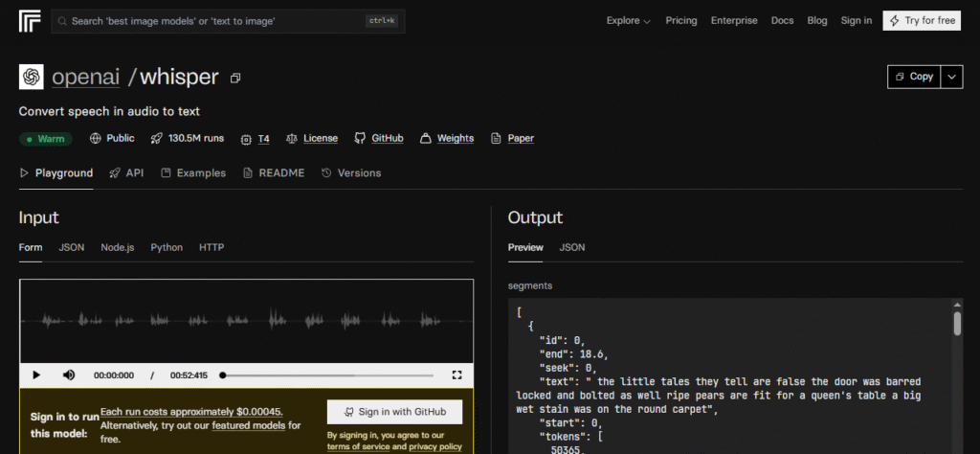980x454 pixels.
Task: Go to Pricing page
Action: pos(681,21)
